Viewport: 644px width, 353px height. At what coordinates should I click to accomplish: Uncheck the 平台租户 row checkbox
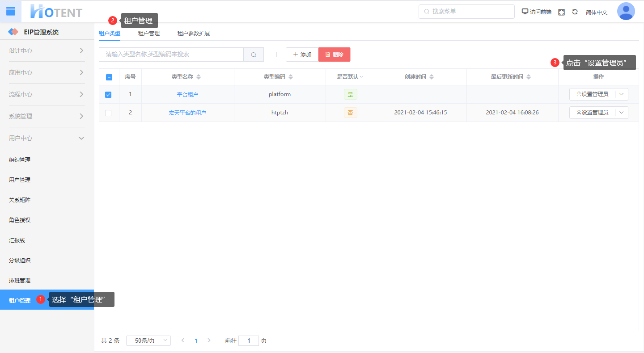108,94
